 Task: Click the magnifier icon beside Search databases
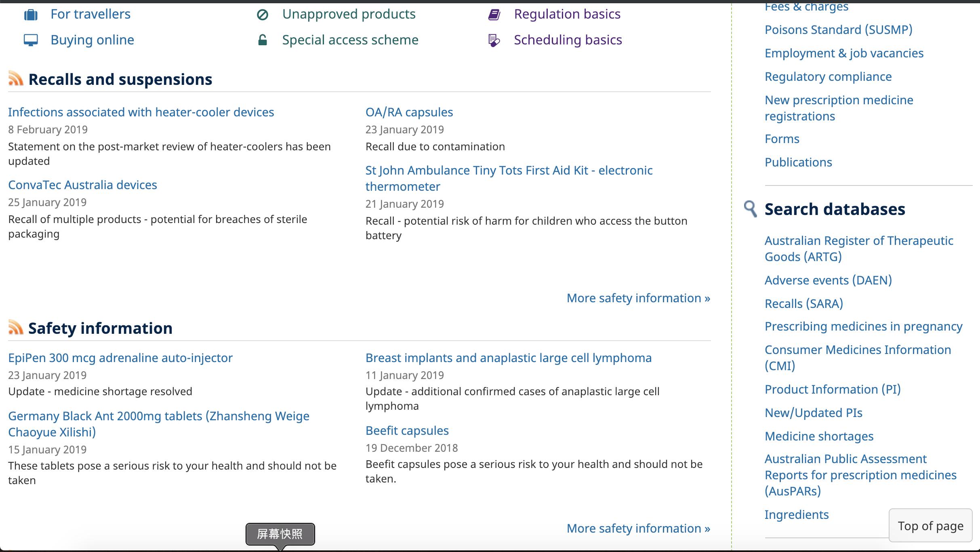[750, 209]
